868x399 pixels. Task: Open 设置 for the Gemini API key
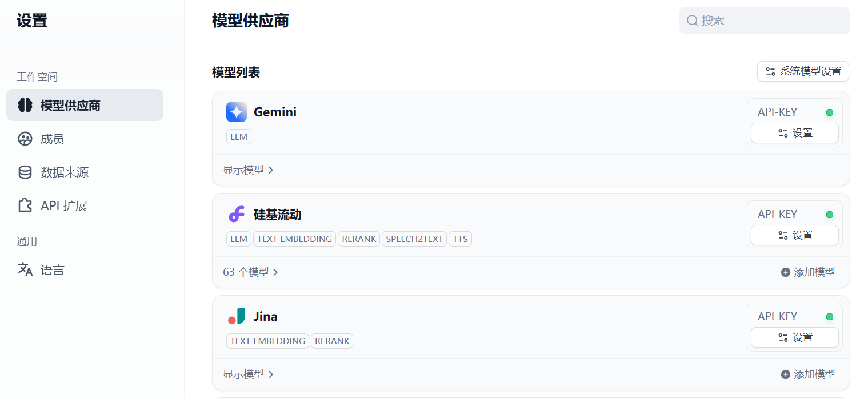click(x=794, y=133)
